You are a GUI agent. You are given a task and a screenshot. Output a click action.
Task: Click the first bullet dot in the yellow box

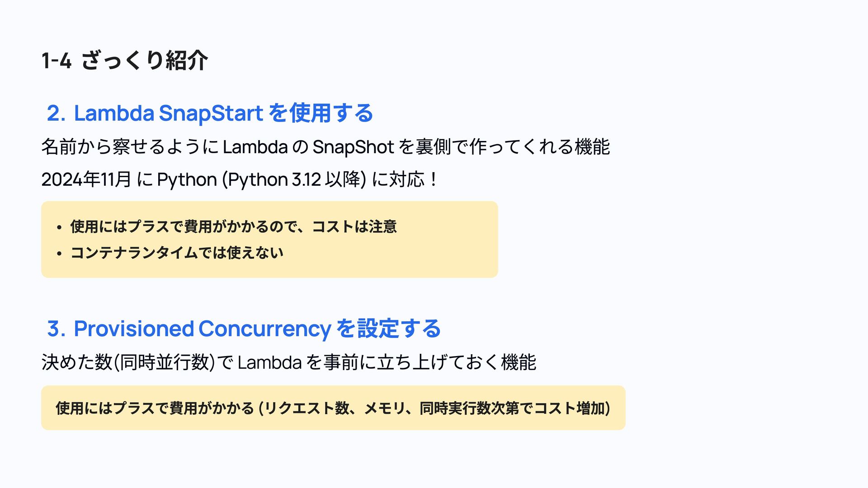point(59,227)
